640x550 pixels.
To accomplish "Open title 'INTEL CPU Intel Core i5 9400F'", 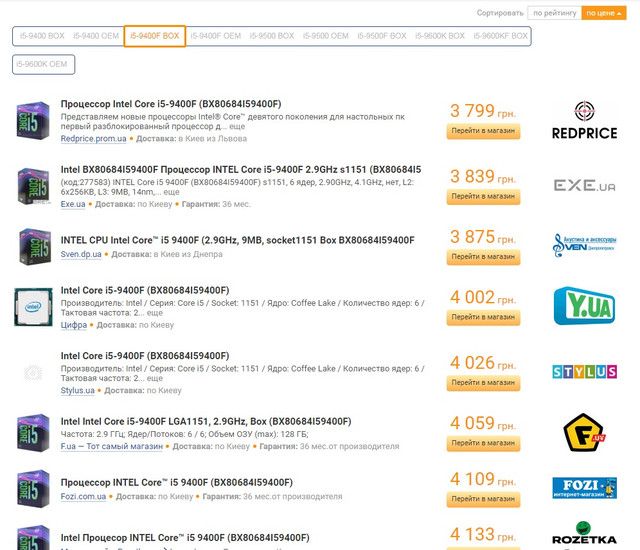I will (x=238, y=240).
